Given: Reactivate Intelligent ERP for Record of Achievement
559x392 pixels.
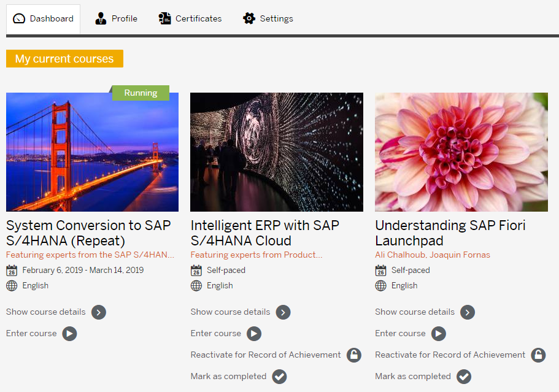Looking at the screenshot, I should click(x=266, y=355).
